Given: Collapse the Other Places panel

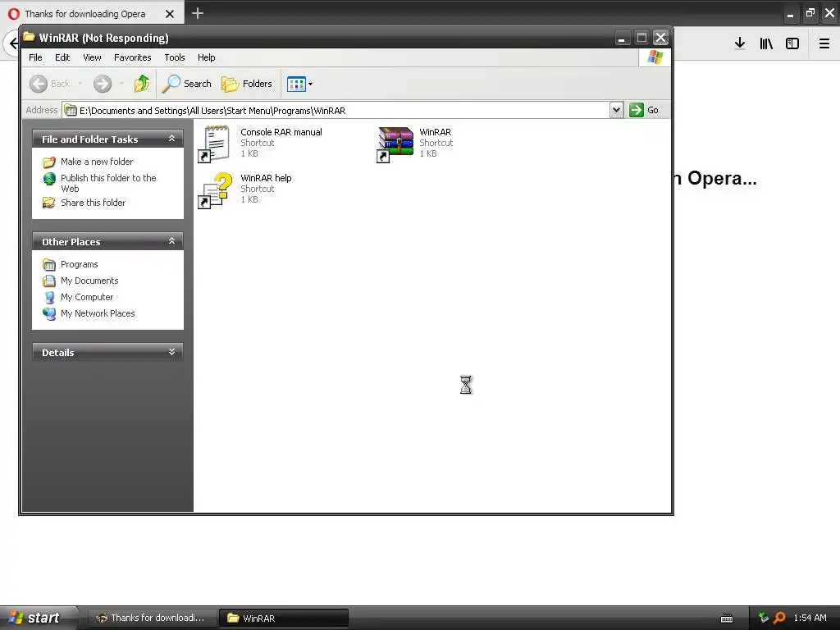Looking at the screenshot, I should coord(171,241).
